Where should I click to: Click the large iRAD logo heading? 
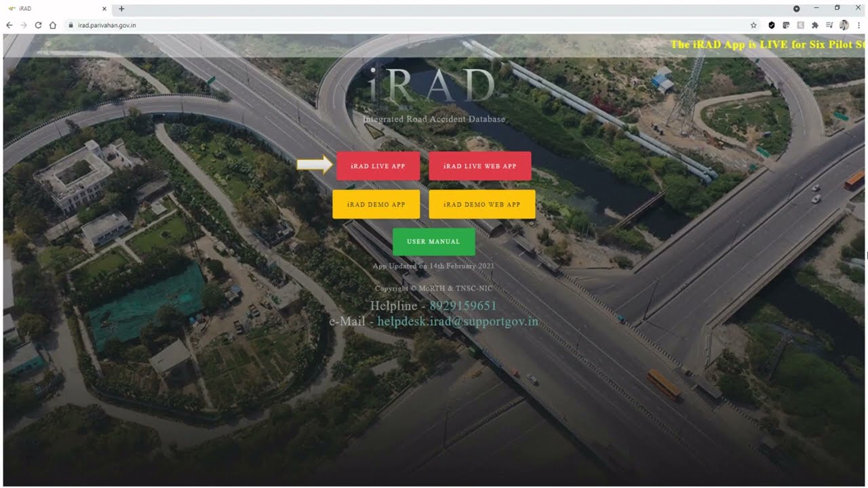point(433,85)
